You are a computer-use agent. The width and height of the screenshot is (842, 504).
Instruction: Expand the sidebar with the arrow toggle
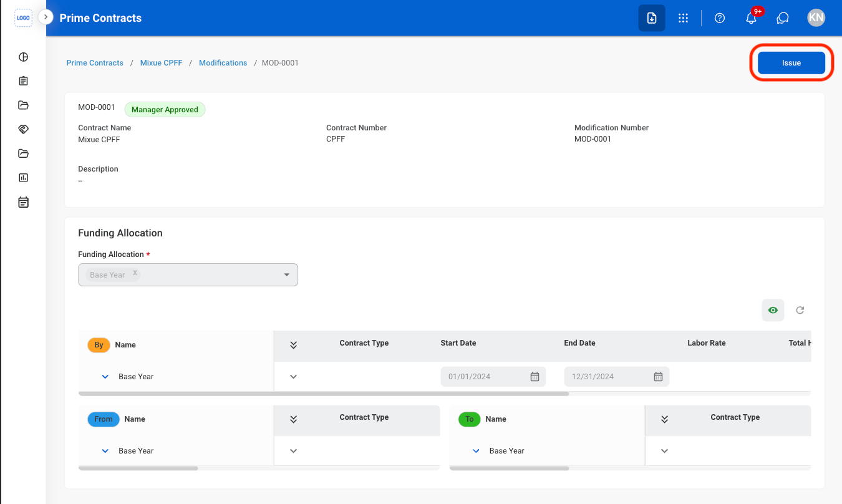(46, 17)
